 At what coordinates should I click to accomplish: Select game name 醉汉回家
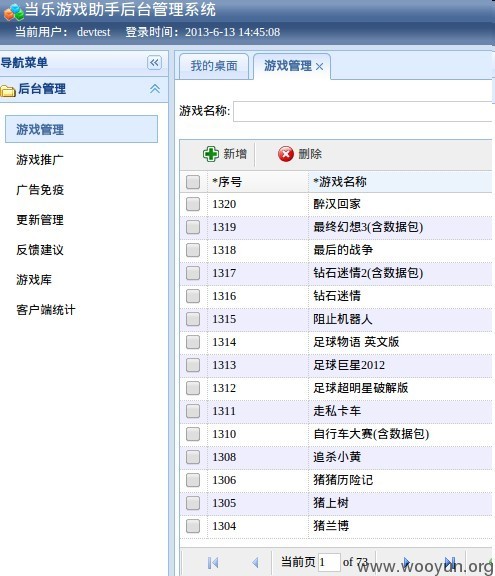click(x=337, y=204)
